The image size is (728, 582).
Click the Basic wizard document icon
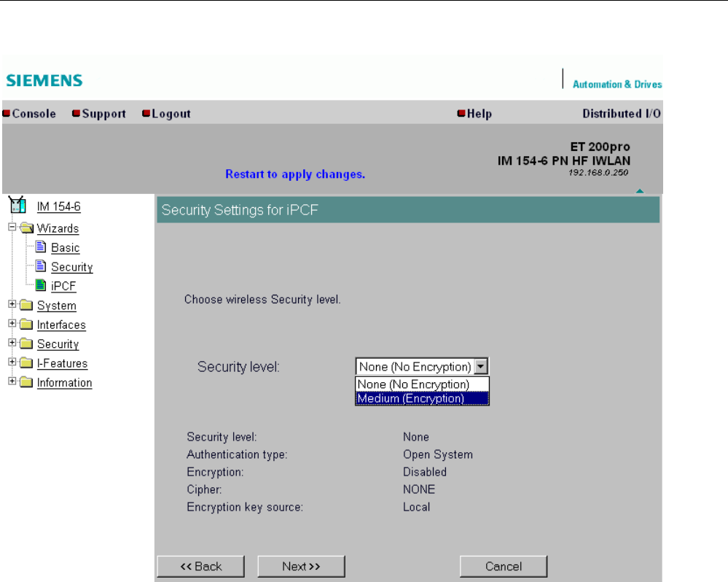(41, 247)
